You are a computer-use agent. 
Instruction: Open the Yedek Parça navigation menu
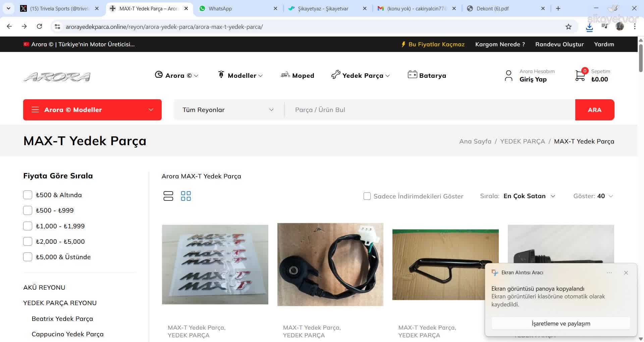point(361,76)
